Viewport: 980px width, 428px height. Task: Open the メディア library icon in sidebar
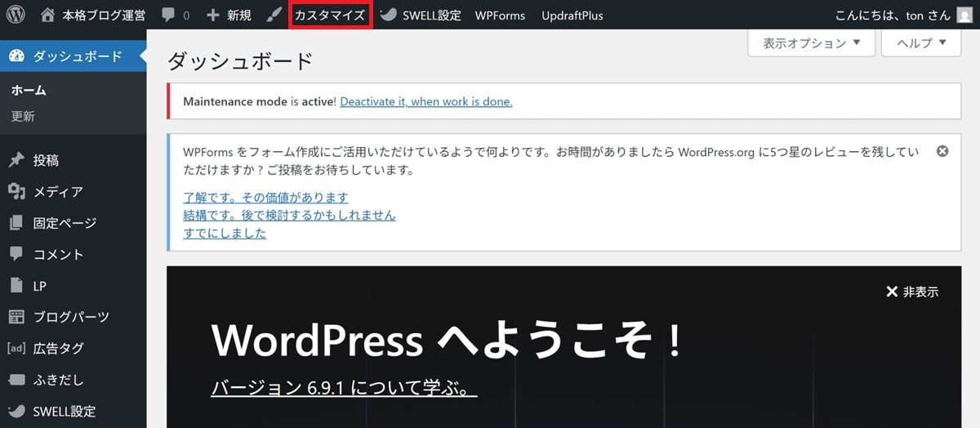[16, 192]
